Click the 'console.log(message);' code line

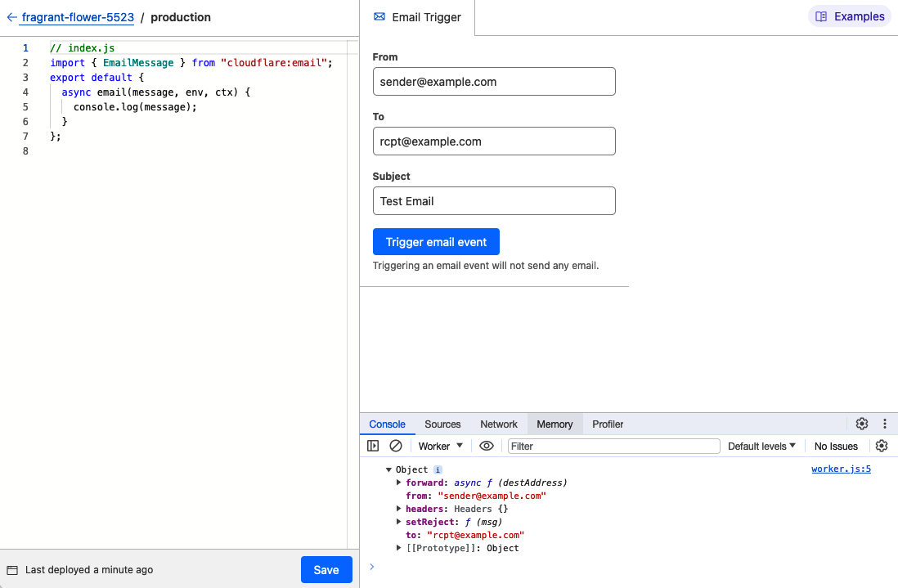135,106
